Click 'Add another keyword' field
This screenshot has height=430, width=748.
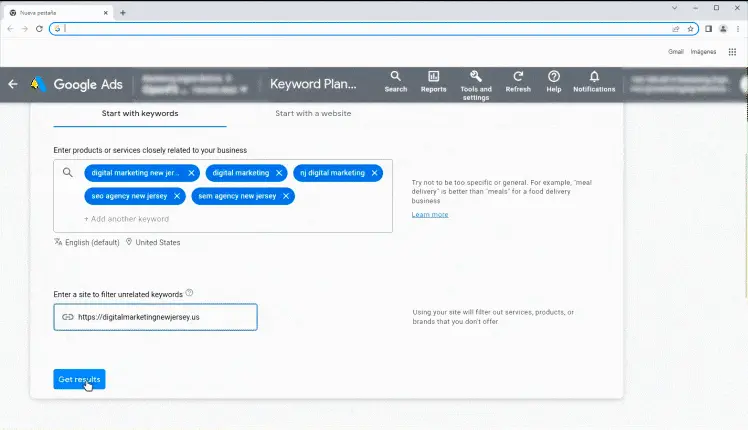pyautogui.click(x=127, y=219)
